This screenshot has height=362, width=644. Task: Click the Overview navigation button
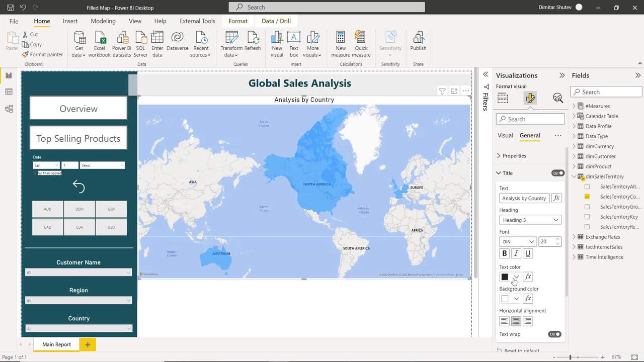[78, 109]
